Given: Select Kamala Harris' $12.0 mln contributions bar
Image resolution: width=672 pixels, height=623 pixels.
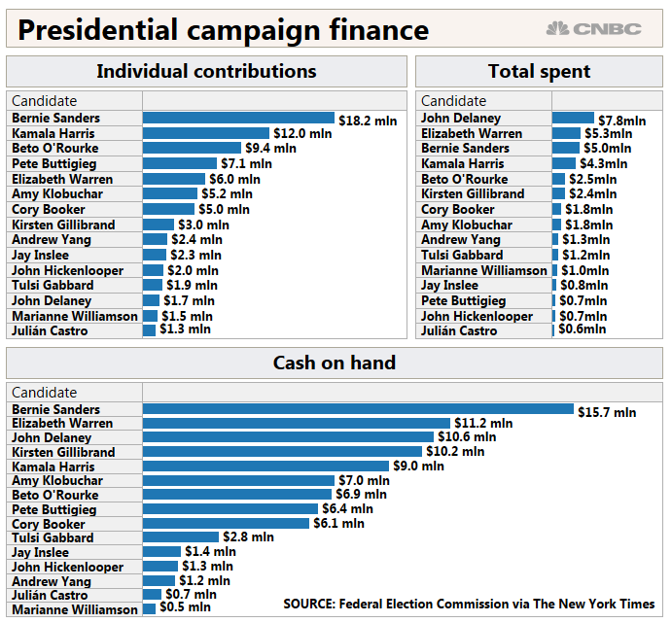Looking at the screenshot, I should pyautogui.click(x=206, y=133).
